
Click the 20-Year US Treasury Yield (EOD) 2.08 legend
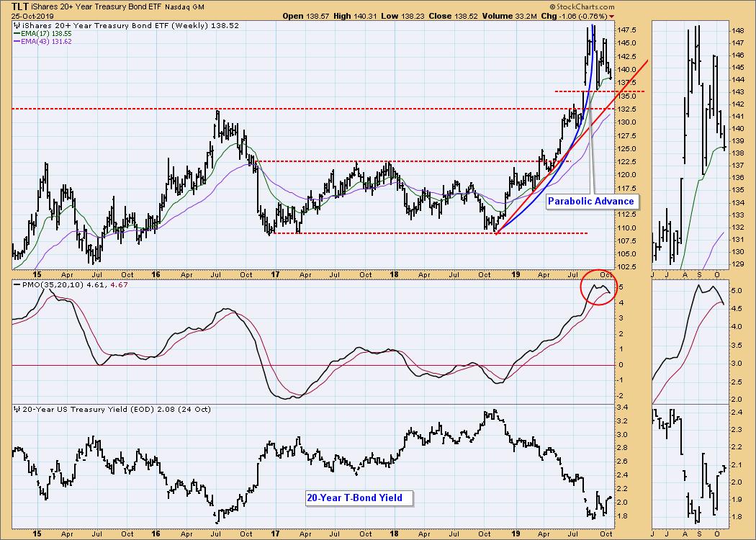coord(116,410)
